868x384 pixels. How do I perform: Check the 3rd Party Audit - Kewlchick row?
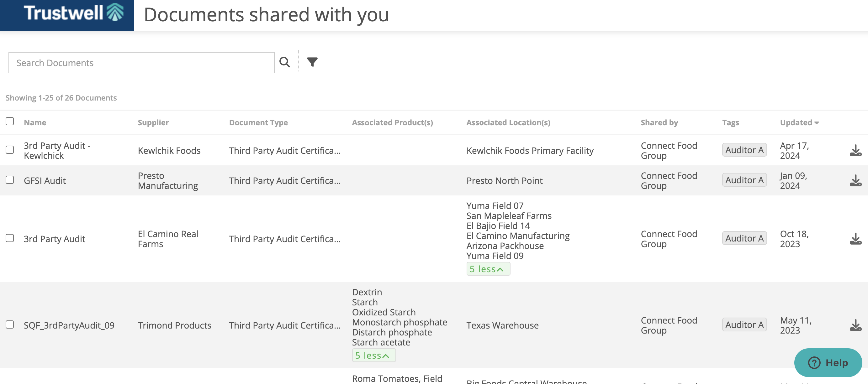click(10, 150)
